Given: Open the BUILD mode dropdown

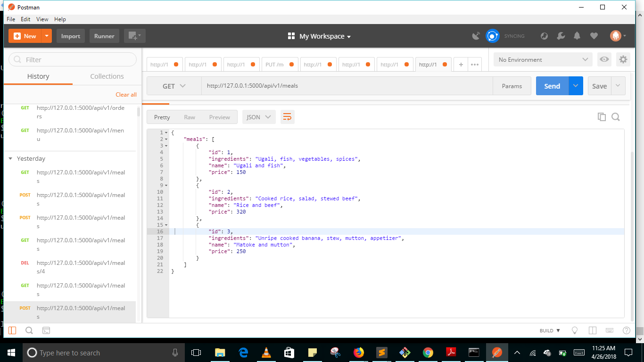Looking at the screenshot, I should (x=550, y=330).
